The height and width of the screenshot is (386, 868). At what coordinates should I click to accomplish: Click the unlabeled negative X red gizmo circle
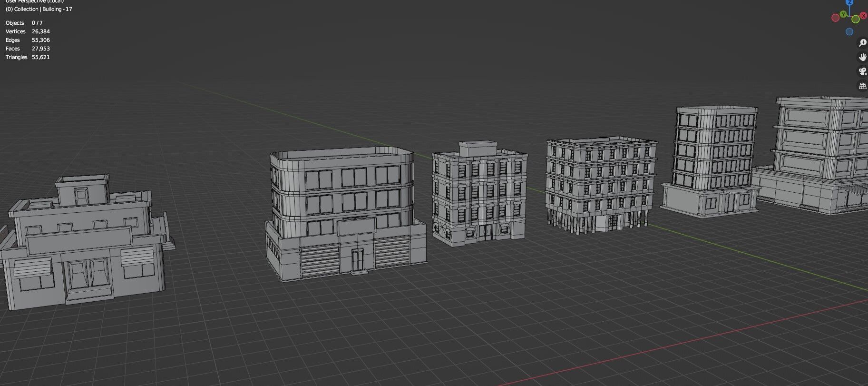click(835, 18)
